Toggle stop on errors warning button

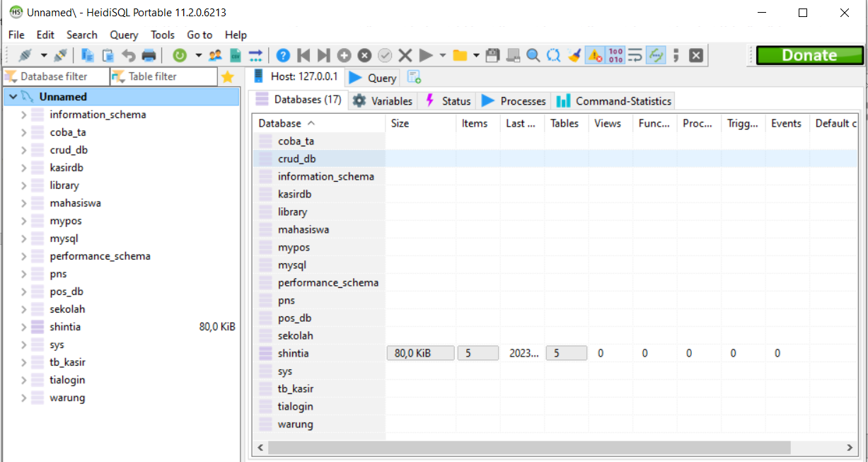coord(594,55)
